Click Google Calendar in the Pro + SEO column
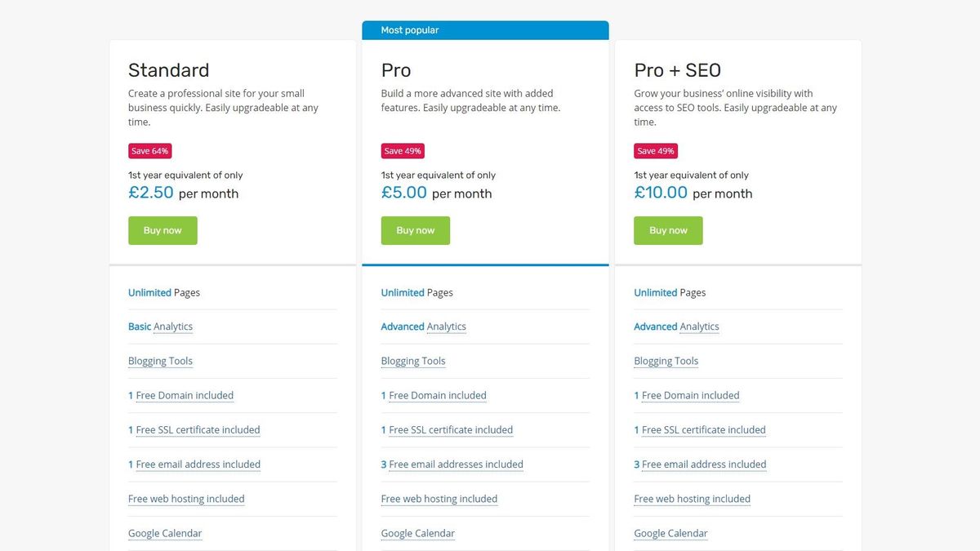Screen dimensions: 980x551 [670, 533]
